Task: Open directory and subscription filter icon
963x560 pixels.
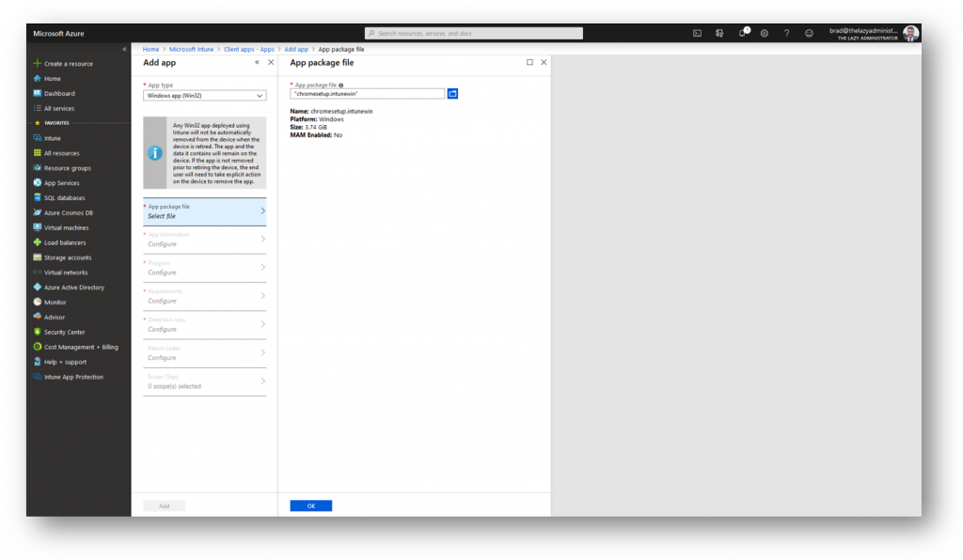Action: tap(719, 33)
